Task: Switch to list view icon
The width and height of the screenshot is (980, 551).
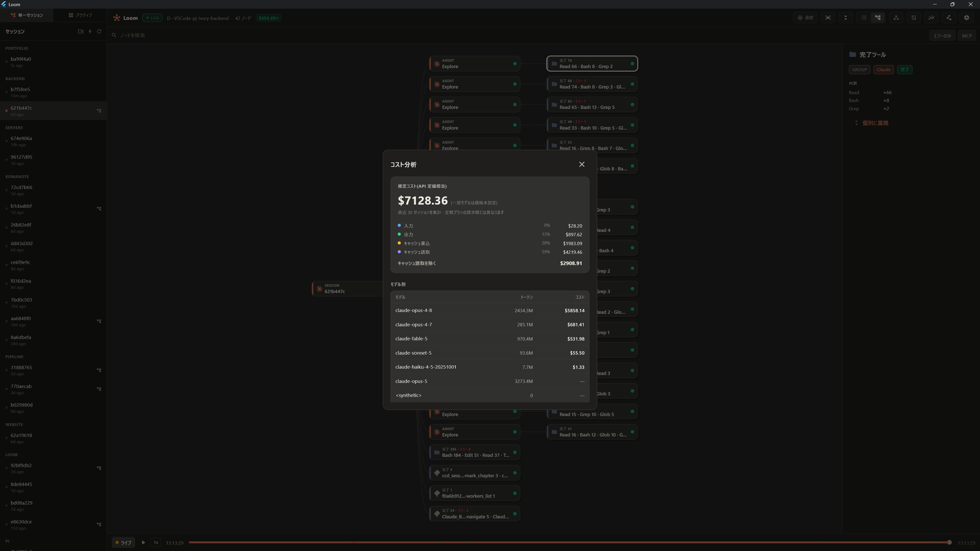Action: click(x=864, y=18)
